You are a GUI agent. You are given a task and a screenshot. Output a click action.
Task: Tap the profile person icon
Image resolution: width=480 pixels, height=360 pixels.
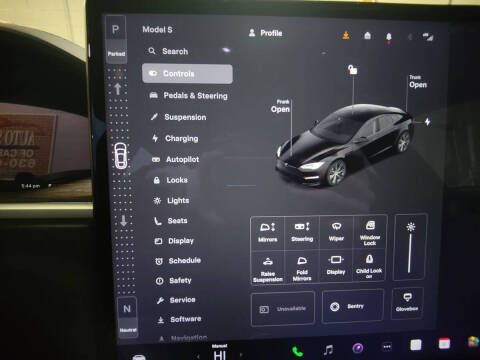[x=252, y=32]
